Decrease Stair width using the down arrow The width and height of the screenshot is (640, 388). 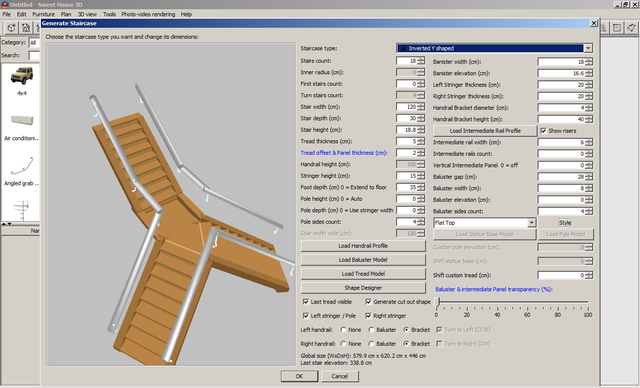coord(421,109)
